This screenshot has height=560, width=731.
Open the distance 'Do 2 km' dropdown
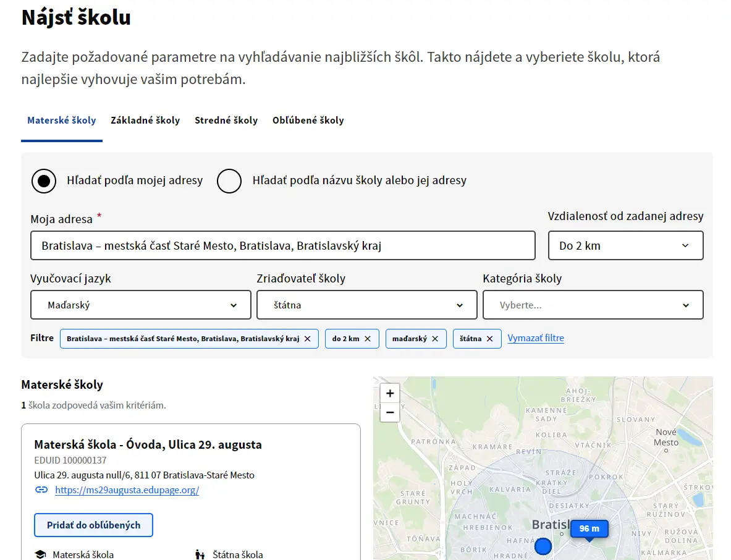(x=625, y=245)
